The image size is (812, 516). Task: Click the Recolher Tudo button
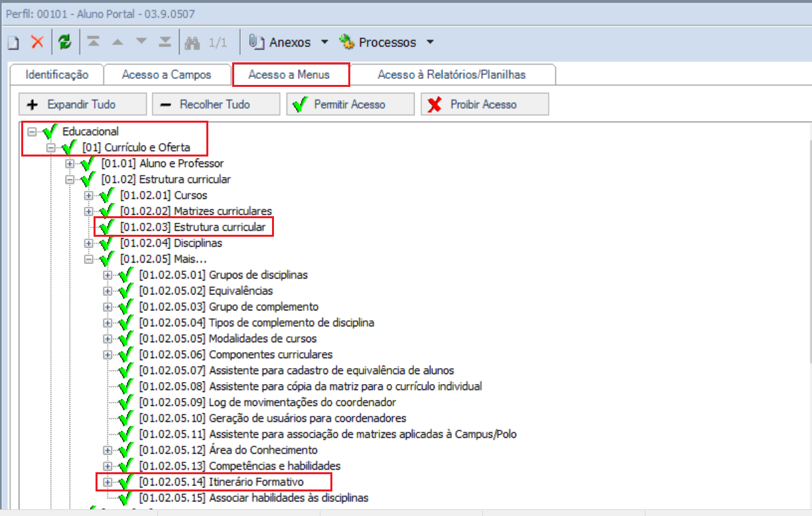point(216,104)
